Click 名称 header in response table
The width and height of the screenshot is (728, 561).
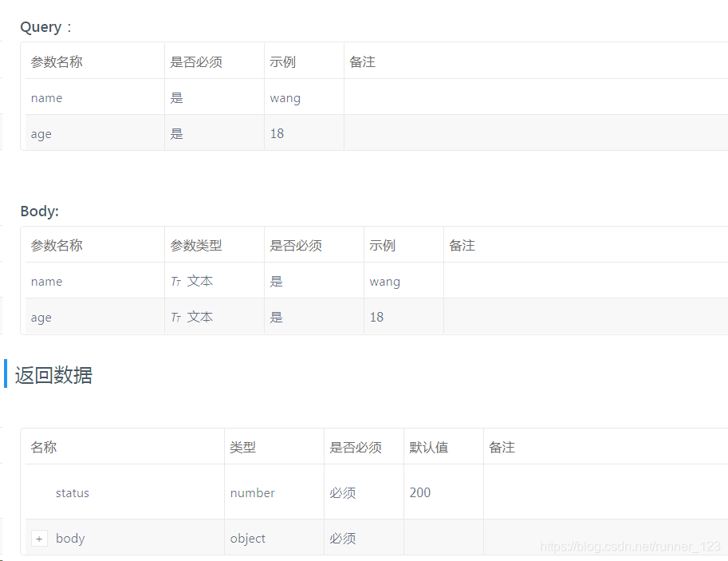(x=44, y=447)
